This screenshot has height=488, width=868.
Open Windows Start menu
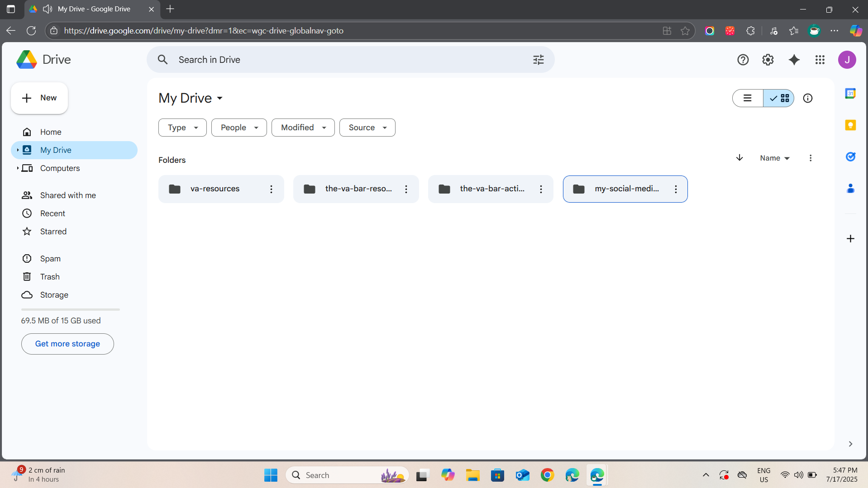[271, 475]
